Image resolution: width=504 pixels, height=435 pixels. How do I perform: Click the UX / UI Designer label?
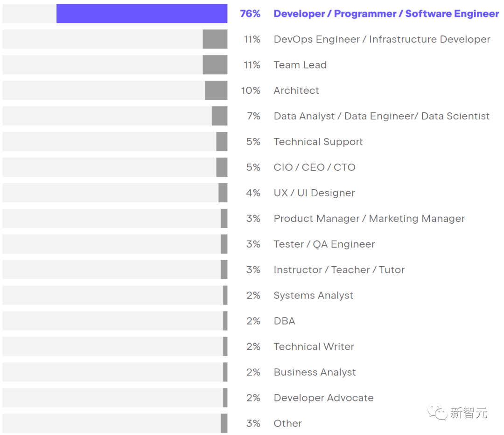[x=314, y=193]
